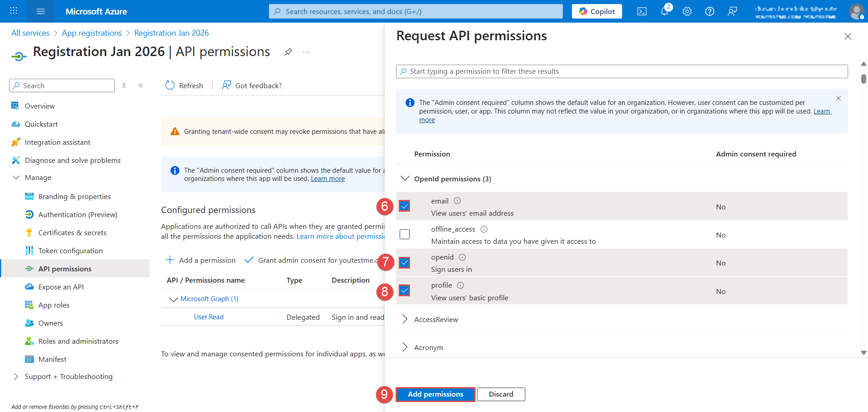Click the Refresh toolbar icon
Screen dimensions: 868x412
pos(170,85)
